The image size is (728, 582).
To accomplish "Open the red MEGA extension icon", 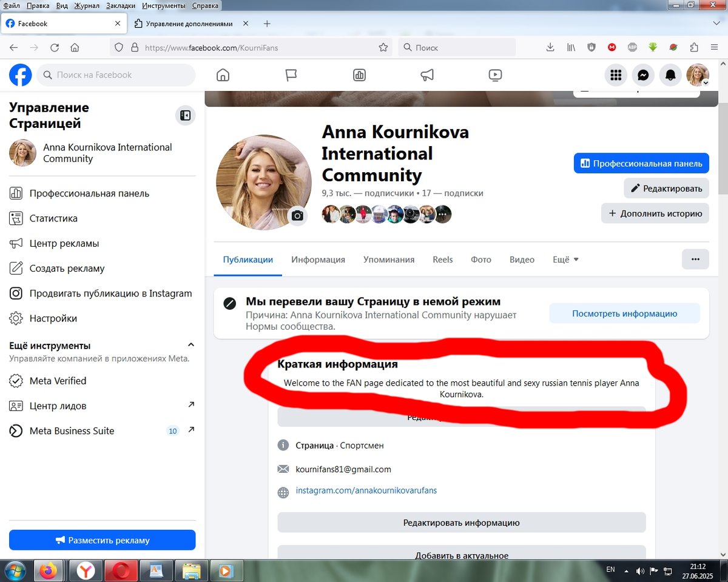I will click(612, 47).
